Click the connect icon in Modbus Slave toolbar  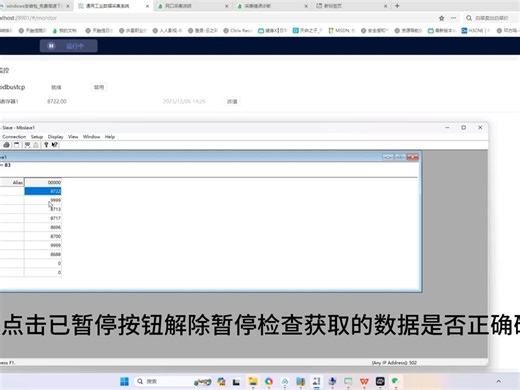click(27, 145)
